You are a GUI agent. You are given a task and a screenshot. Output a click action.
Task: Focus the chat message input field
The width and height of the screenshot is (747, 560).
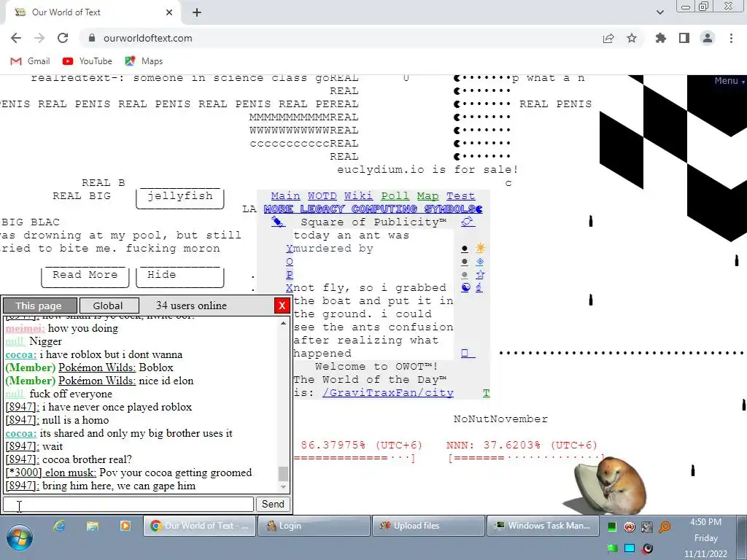point(128,505)
